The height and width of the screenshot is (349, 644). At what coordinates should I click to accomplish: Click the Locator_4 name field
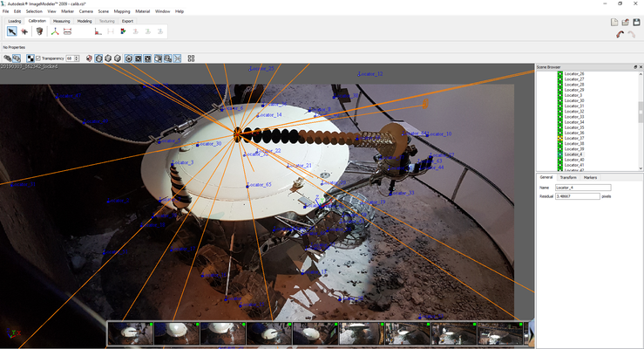(583, 188)
